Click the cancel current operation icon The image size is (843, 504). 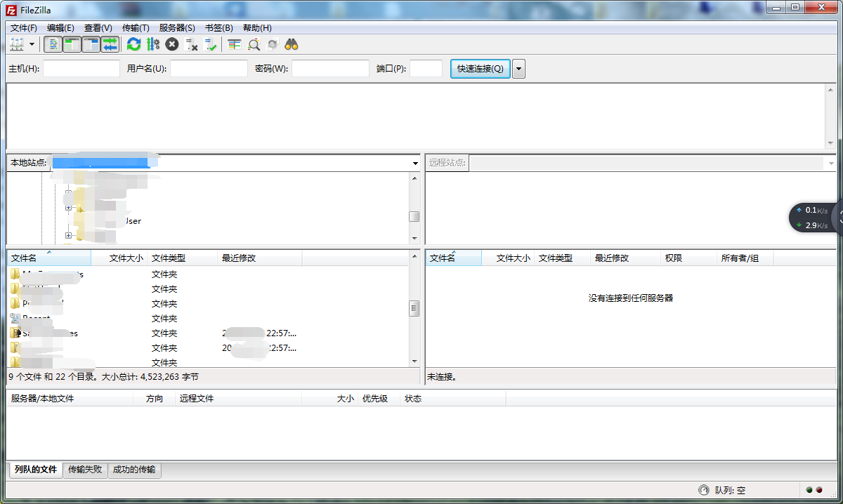click(x=172, y=44)
